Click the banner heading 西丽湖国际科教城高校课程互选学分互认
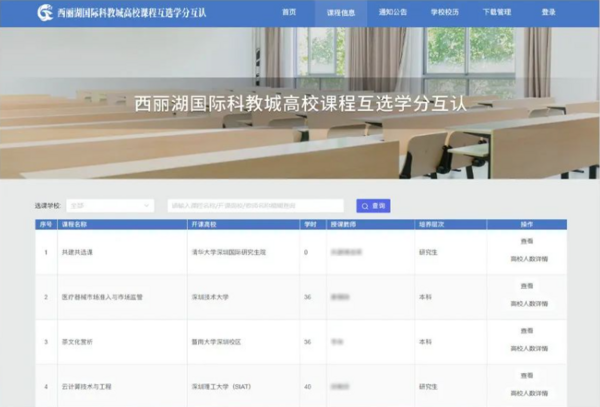 point(300,104)
